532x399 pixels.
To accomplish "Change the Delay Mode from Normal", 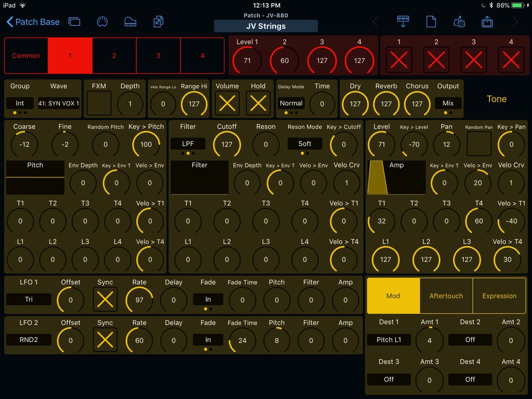I will pyautogui.click(x=291, y=103).
